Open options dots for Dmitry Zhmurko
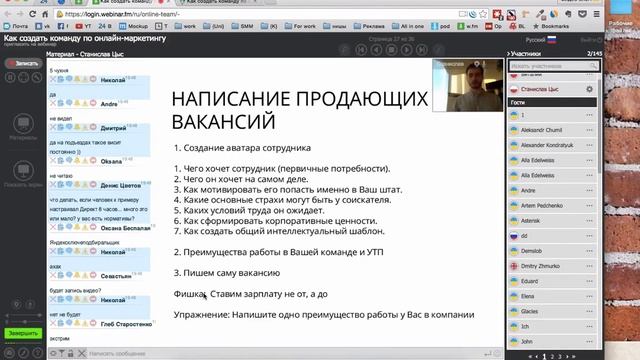This screenshot has width=640, height=360. point(589,266)
